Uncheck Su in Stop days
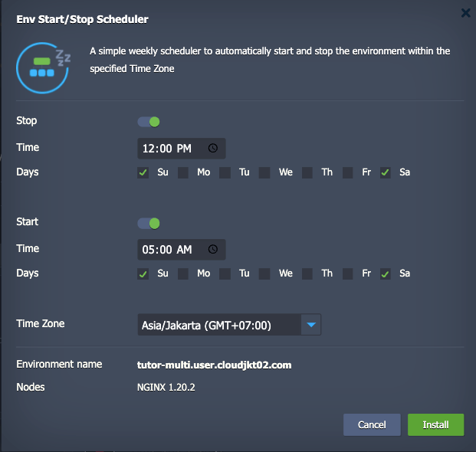This screenshot has width=476, height=452. click(x=143, y=172)
